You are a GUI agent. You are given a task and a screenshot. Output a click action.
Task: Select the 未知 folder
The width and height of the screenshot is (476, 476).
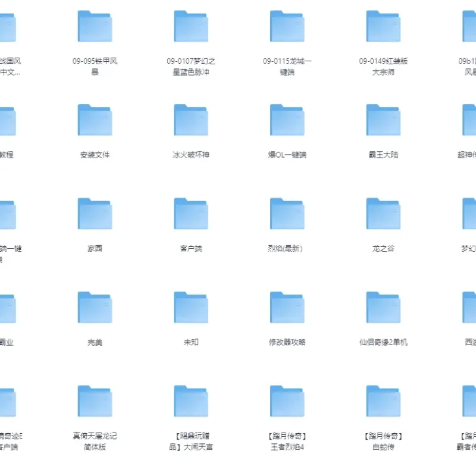[x=191, y=308]
